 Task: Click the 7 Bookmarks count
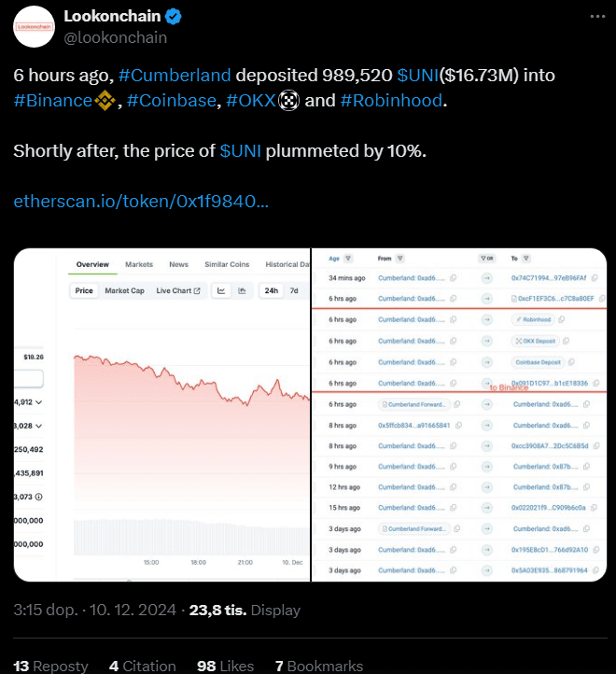318,666
